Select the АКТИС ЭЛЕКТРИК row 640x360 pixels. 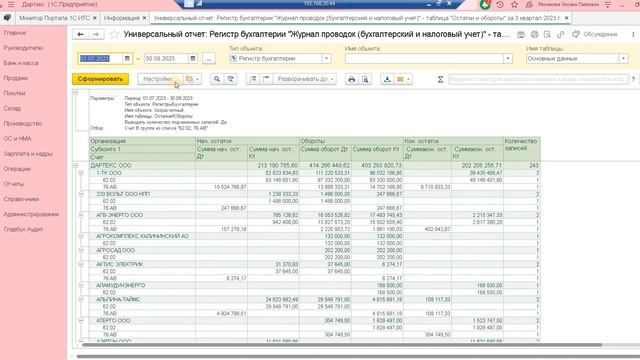coord(315,264)
